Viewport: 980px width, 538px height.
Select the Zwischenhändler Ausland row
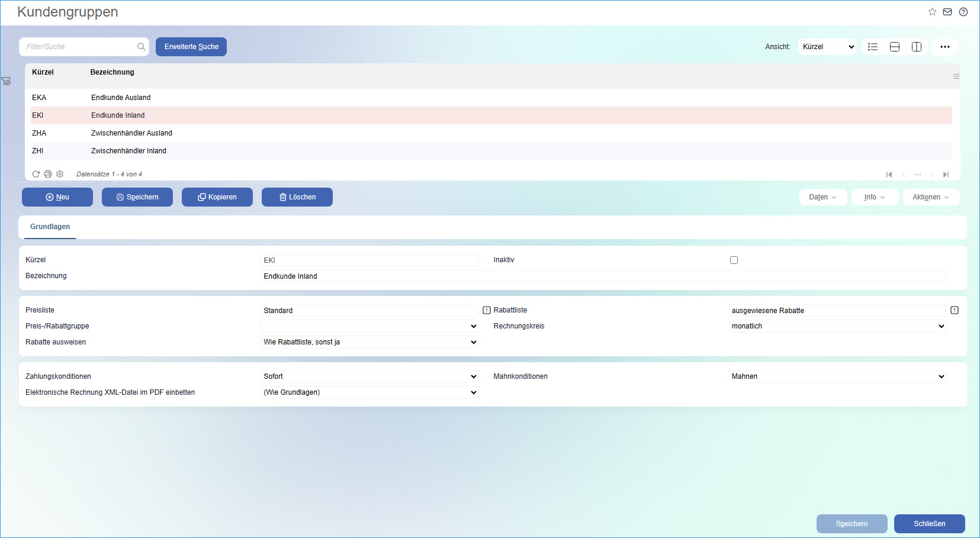(131, 133)
